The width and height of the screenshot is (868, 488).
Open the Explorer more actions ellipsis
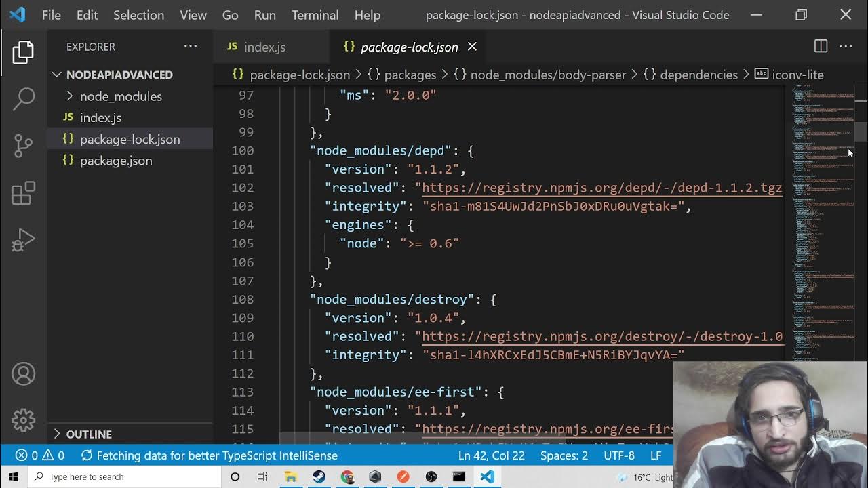(x=191, y=47)
